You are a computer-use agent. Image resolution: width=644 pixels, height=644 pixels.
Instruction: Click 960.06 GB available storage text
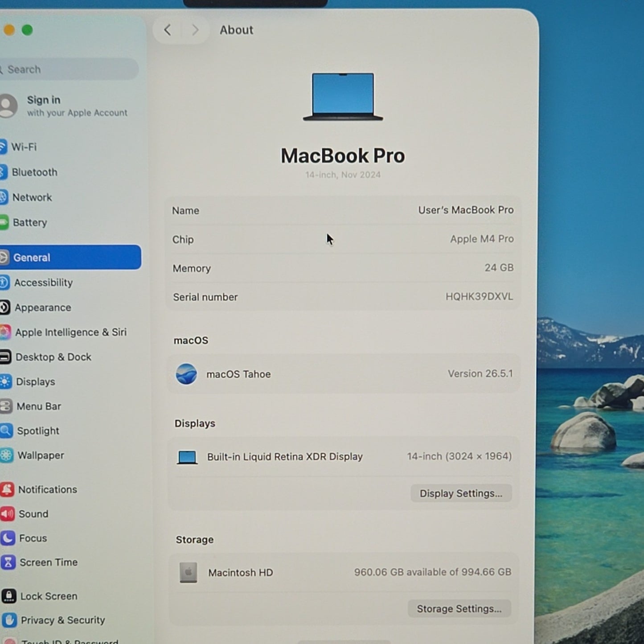(x=433, y=572)
